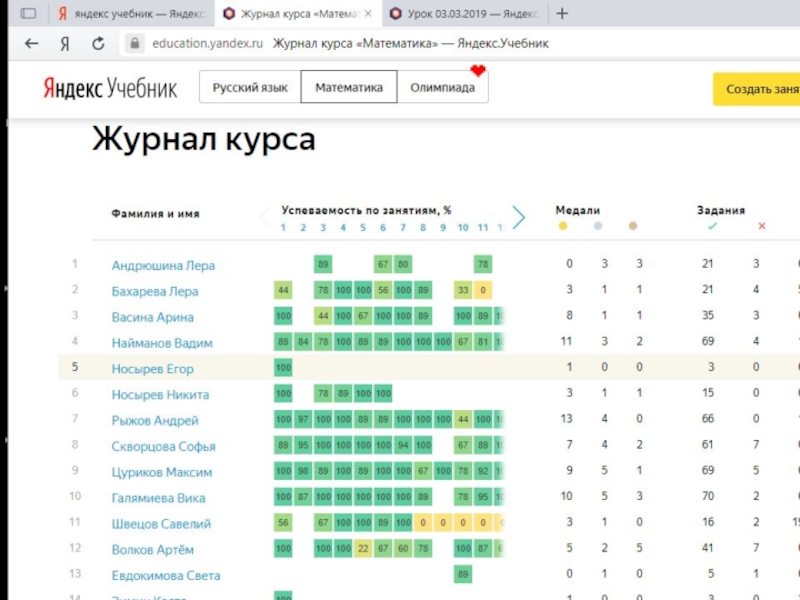This screenshot has width=800, height=600.
Task: Open student Найманов Вадим's profile link
Action: pyautogui.click(x=162, y=343)
